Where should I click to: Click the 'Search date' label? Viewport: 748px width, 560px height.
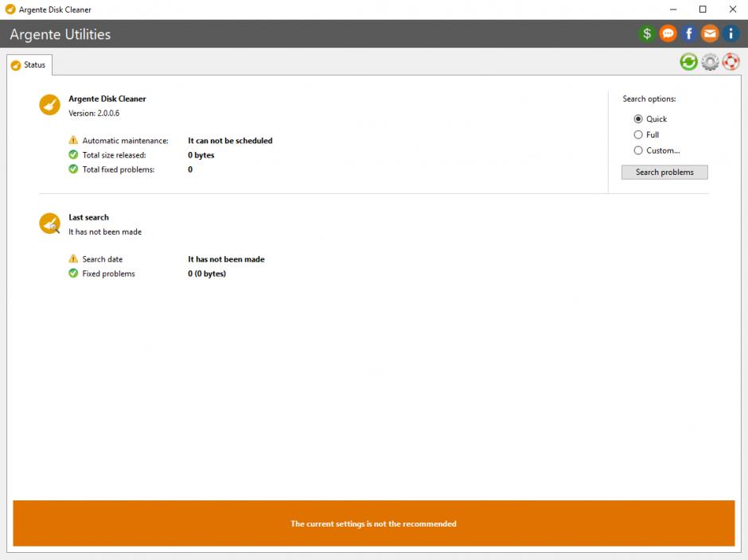pyautogui.click(x=103, y=259)
